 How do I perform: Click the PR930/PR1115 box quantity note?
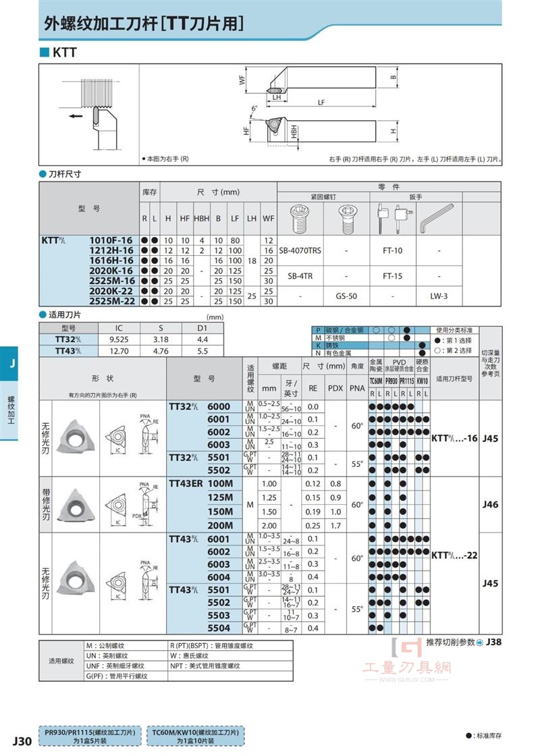pyautogui.click(x=90, y=736)
